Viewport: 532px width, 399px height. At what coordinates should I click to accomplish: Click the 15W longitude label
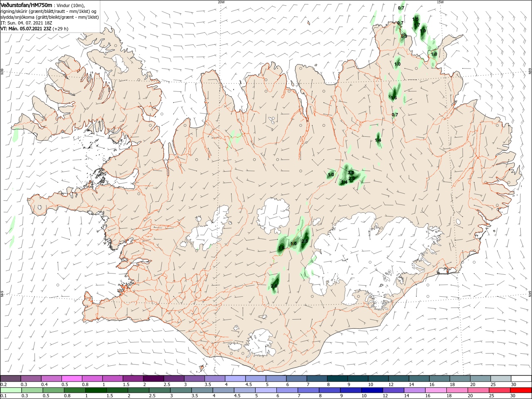pyautogui.click(x=440, y=2)
